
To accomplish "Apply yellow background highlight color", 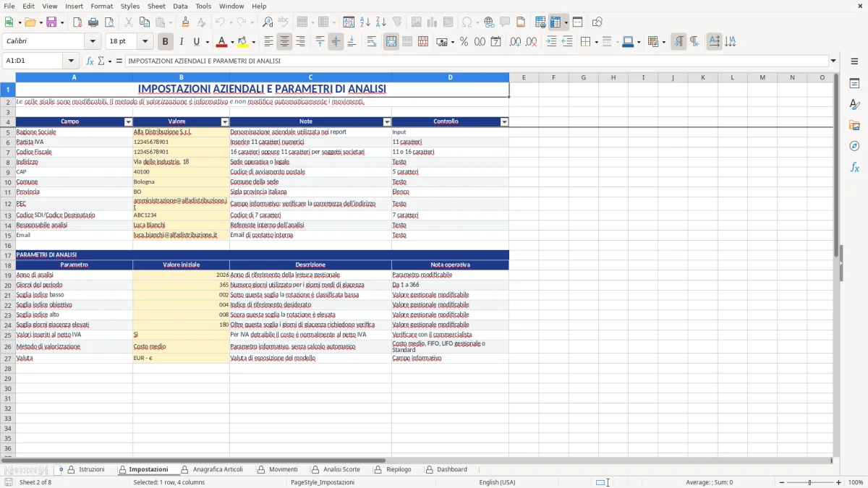I will (243, 42).
